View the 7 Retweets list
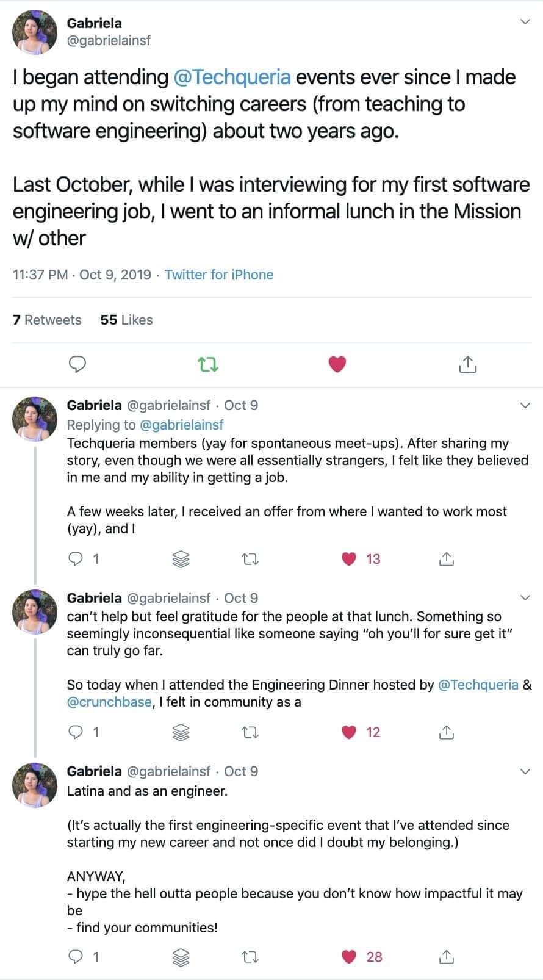This screenshot has width=543, height=980. tap(47, 320)
